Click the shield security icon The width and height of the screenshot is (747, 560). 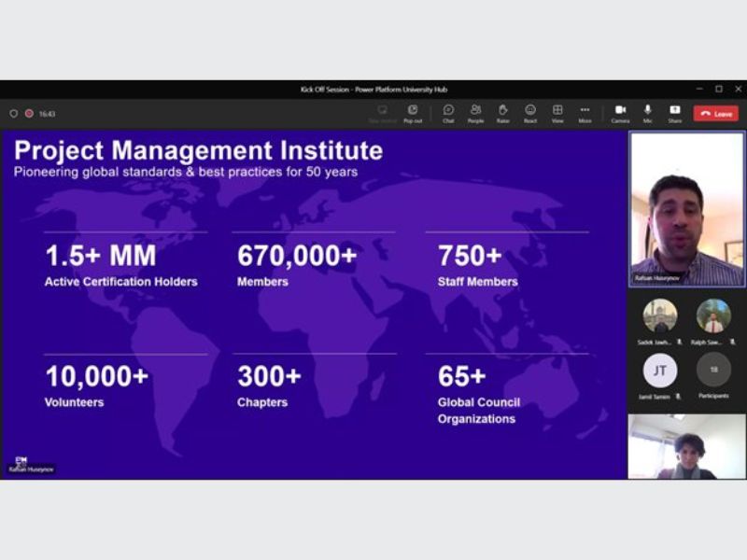tap(14, 114)
